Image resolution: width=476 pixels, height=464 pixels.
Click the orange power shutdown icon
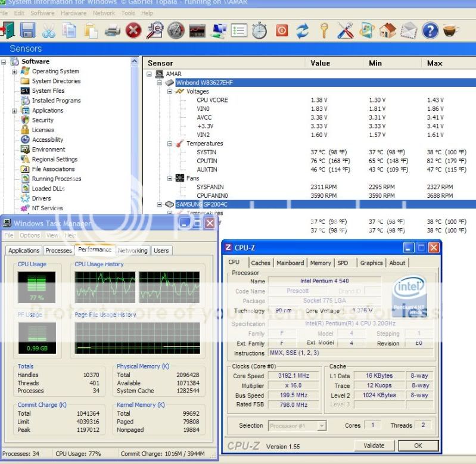(x=282, y=30)
